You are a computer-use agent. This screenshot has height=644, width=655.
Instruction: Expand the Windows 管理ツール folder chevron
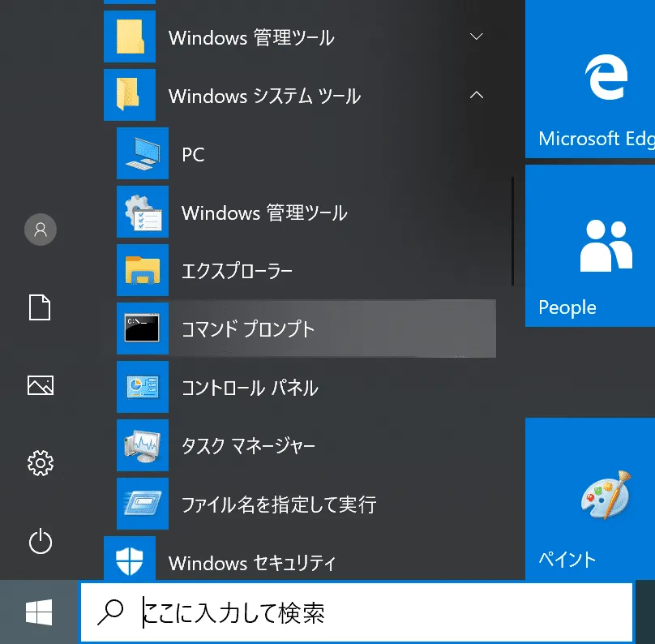click(476, 36)
